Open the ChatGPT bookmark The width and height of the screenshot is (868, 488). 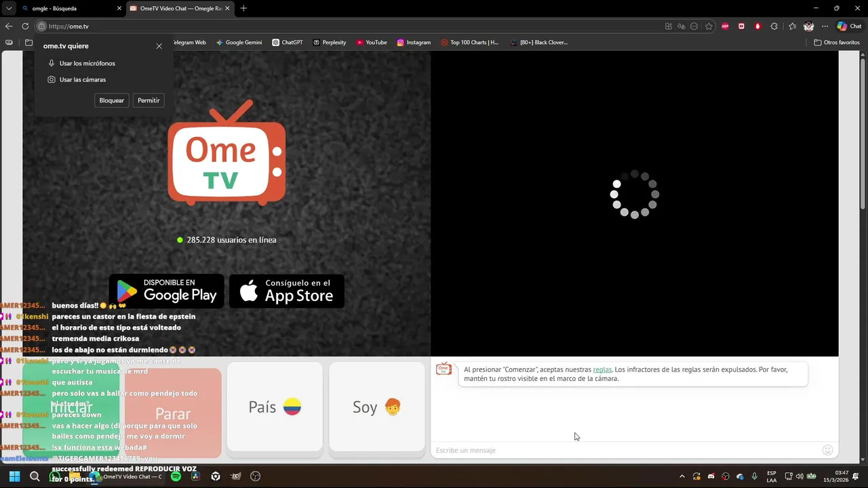[288, 42]
